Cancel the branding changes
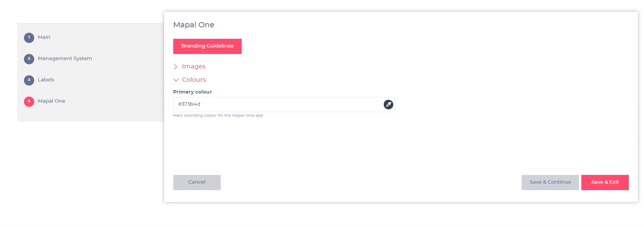The image size is (644, 227). click(x=197, y=183)
